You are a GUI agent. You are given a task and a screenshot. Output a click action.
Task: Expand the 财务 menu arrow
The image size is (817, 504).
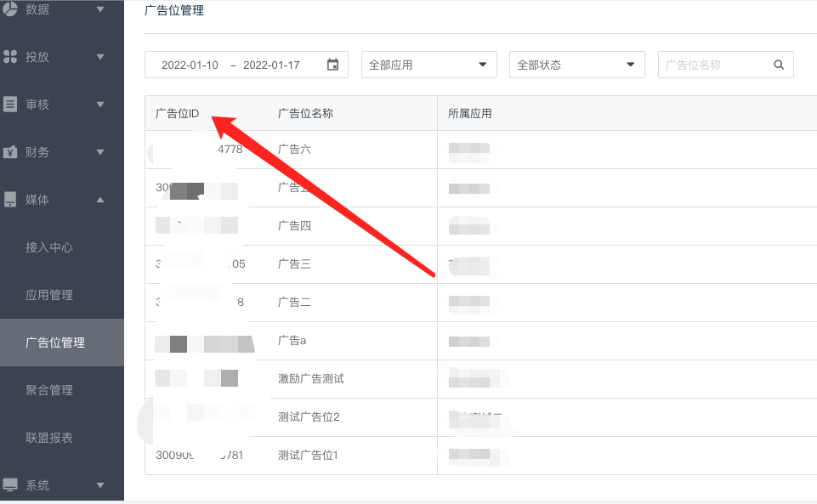[100, 152]
